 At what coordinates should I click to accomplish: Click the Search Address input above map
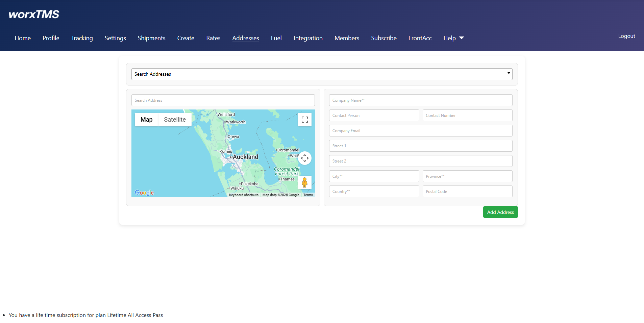tap(223, 100)
